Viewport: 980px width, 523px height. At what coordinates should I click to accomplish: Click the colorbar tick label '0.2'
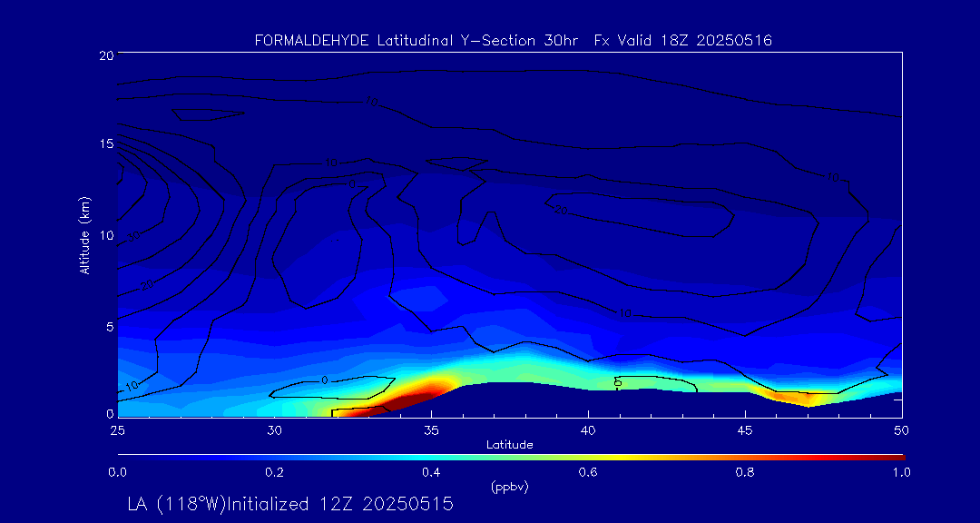point(275,472)
